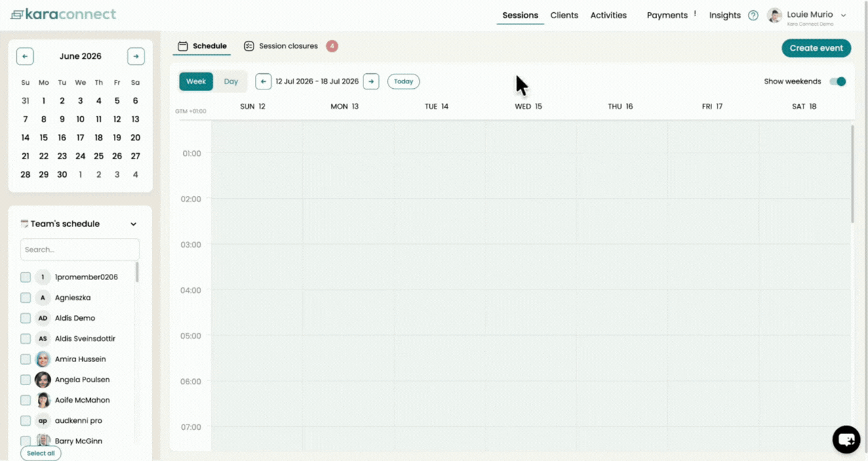Switch to the Schedule tab

pyautogui.click(x=202, y=46)
